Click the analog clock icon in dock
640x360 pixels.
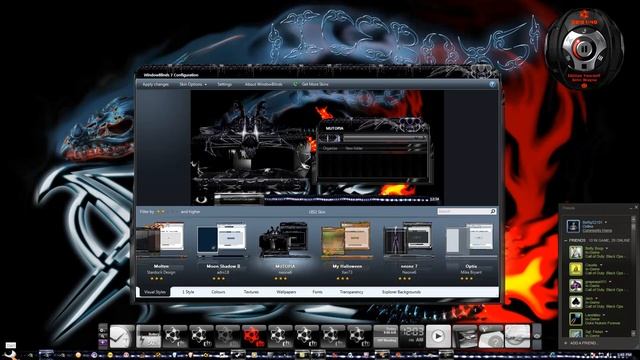coord(122,337)
